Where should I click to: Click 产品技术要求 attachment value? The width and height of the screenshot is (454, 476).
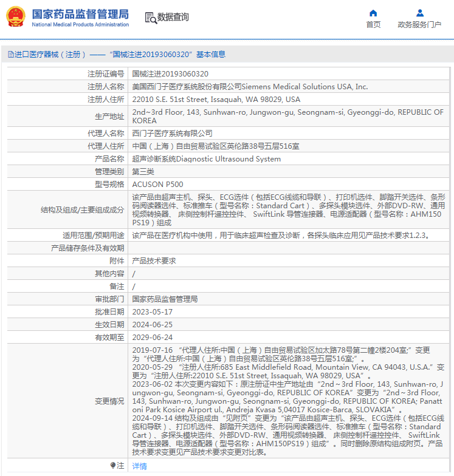[154, 261]
